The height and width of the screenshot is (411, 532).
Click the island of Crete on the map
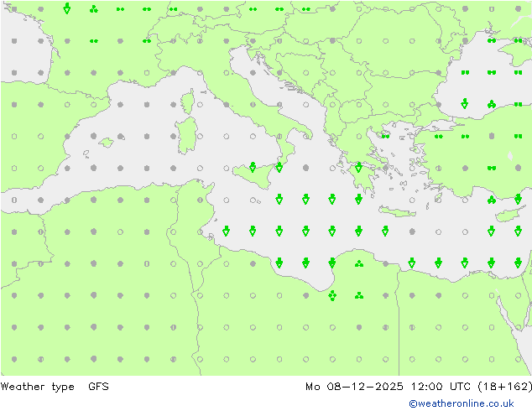click(397, 211)
